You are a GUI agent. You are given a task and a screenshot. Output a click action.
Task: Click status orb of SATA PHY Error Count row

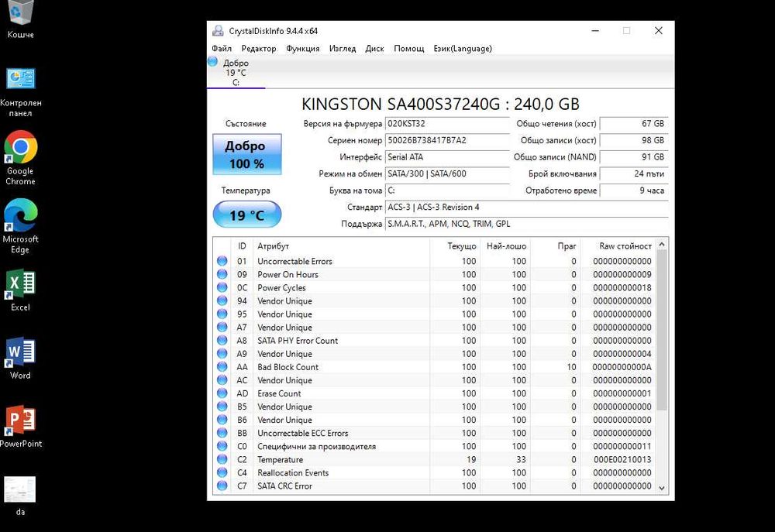click(x=222, y=341)
